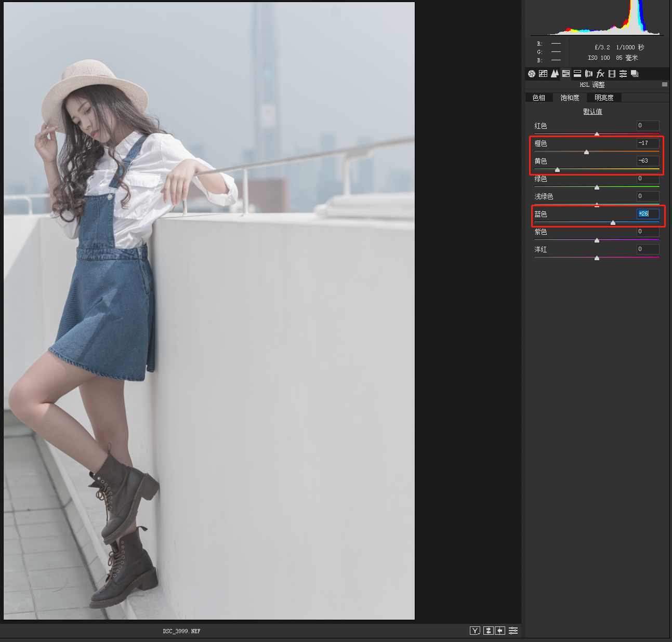672x642 pixels.
Task: Click the 红色 value field
Action: click(x=648, y=125)
